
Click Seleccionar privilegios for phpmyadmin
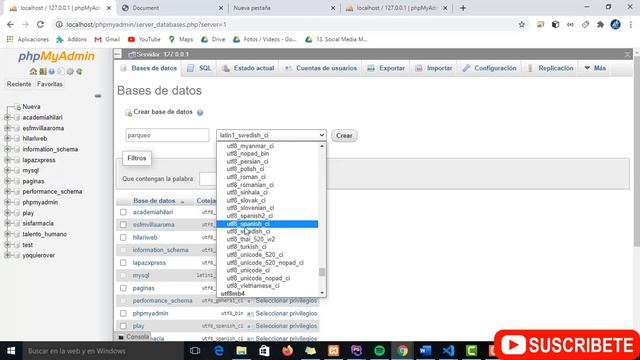pyautogui.click(x=286, y=313)
